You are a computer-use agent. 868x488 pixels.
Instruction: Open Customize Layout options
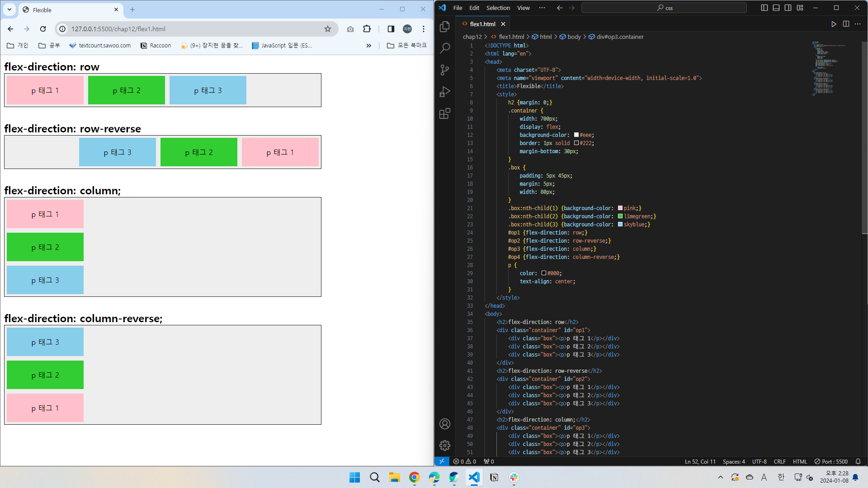[x=800, y=8]
